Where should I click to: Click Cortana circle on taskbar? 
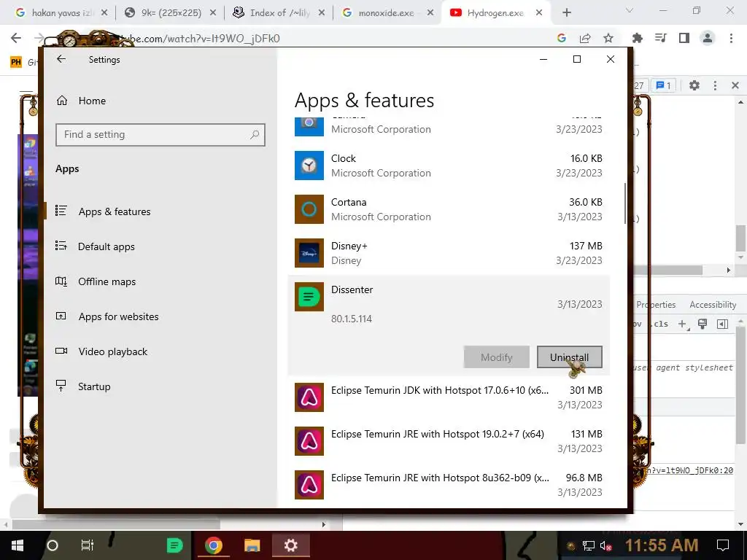[x=53, y=545]
